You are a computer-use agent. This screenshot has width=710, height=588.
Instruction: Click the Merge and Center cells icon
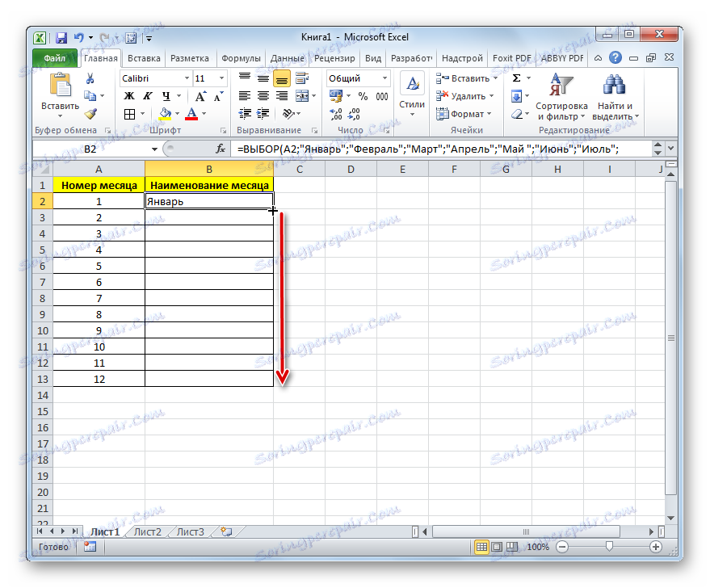302,96
